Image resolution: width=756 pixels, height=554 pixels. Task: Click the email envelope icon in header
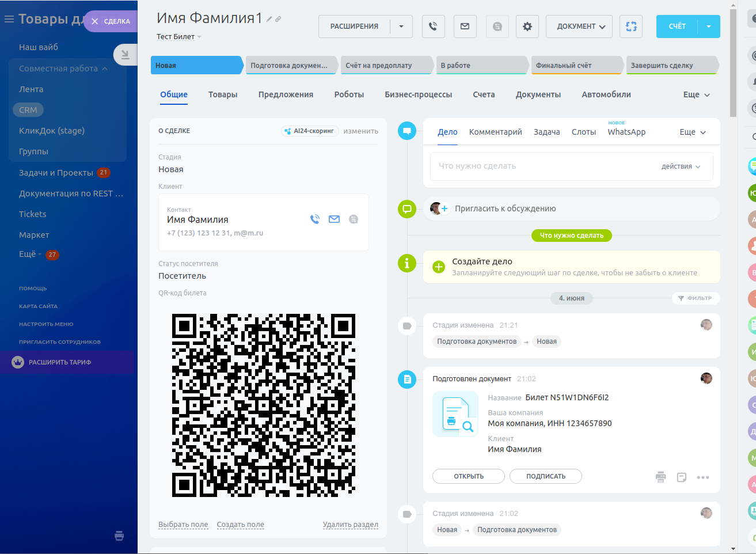coord(465,26)
